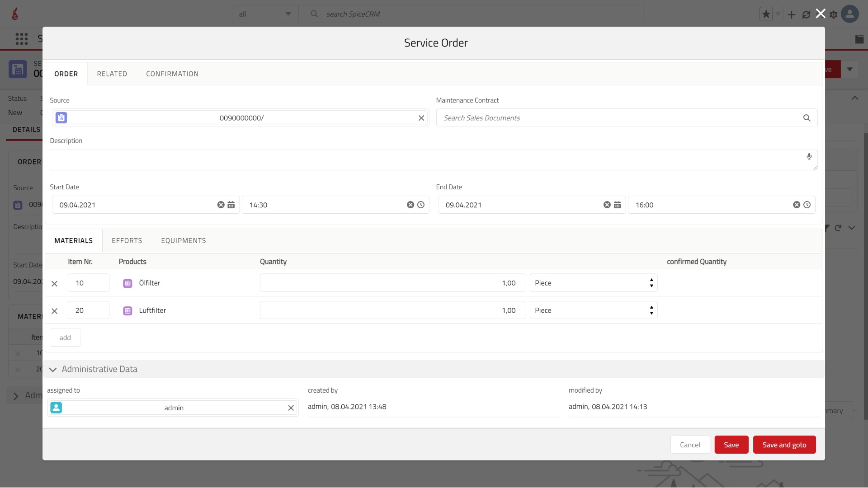Switch to the ORDER tab
Viewport: 868px width, 488px height.
point(66,74)
